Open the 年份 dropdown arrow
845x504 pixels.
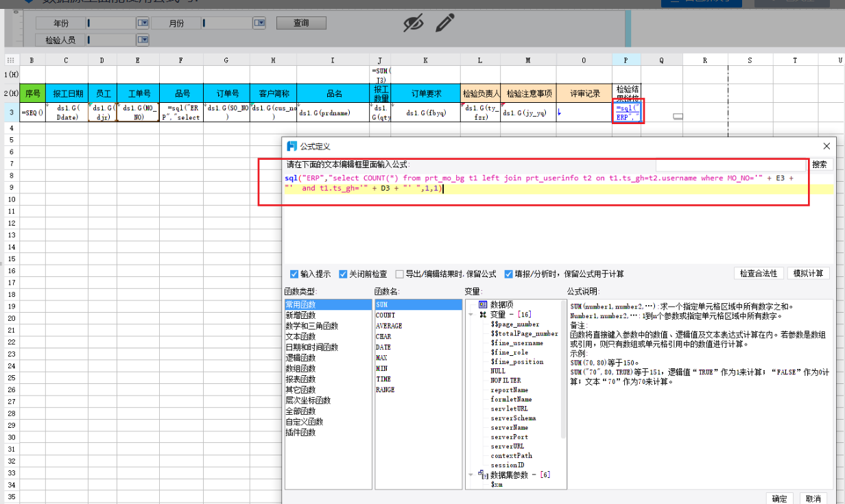pos(143,23)
